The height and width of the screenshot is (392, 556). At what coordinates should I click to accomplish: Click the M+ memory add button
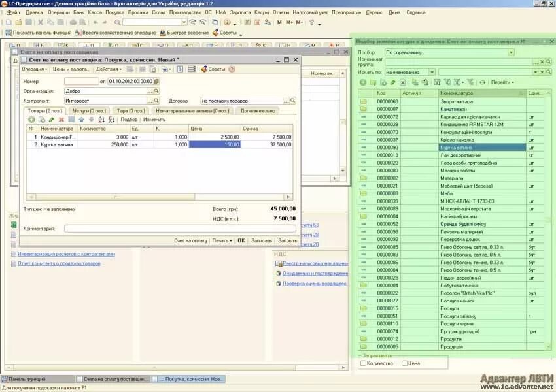pyautogui.click(x=289, y=22)
